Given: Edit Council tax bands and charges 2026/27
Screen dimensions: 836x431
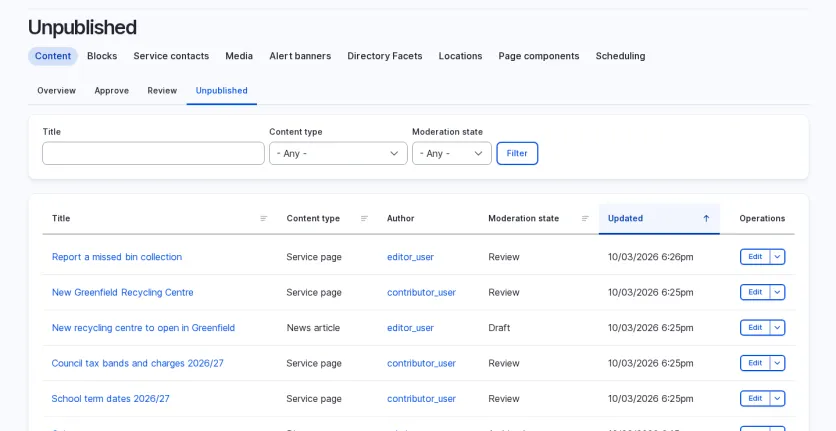Looking at the screenshot, I should pos(755,363).
